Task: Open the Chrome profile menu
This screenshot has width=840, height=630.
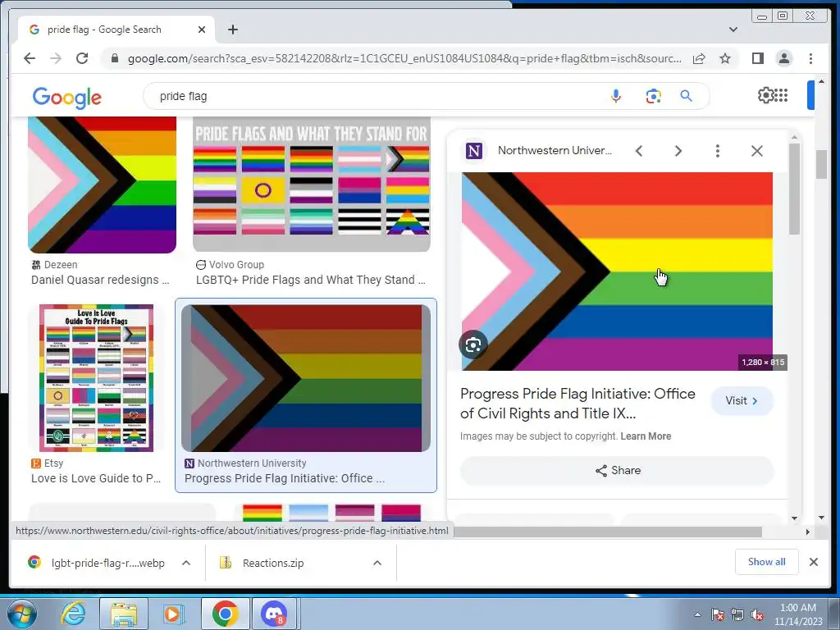Action: 784,58
